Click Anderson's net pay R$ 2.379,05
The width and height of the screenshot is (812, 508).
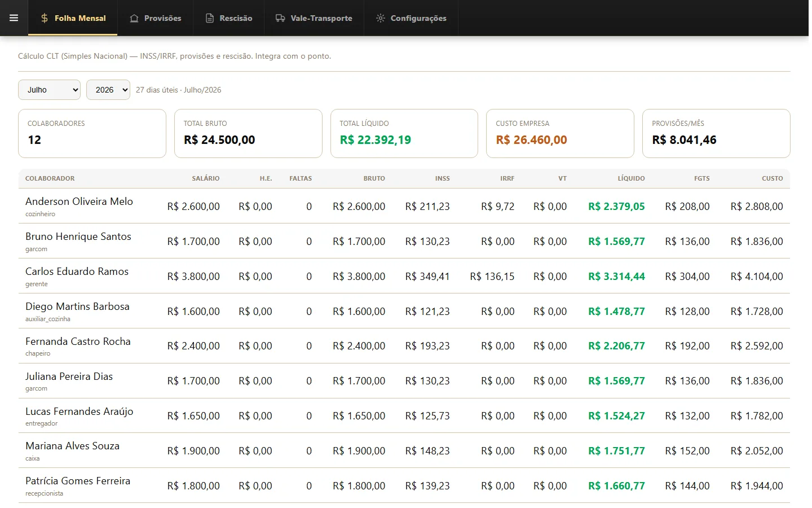616,207
